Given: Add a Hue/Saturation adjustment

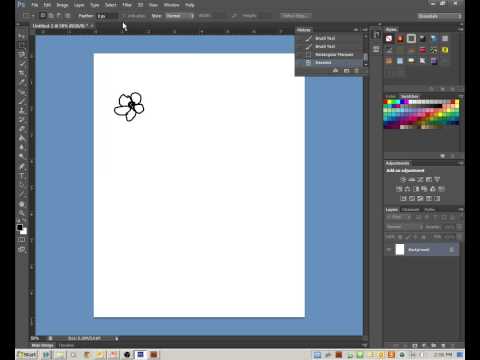Looking at the screenshot, I should tap(399, 189).
